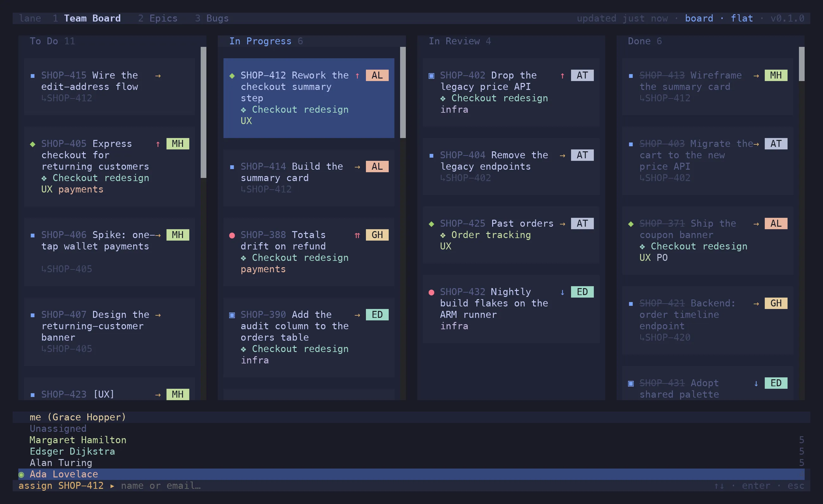The height and width of the screenshot is (504, 823).
Task: Click the To Do column scrollbar
Action: coord(204,112)
